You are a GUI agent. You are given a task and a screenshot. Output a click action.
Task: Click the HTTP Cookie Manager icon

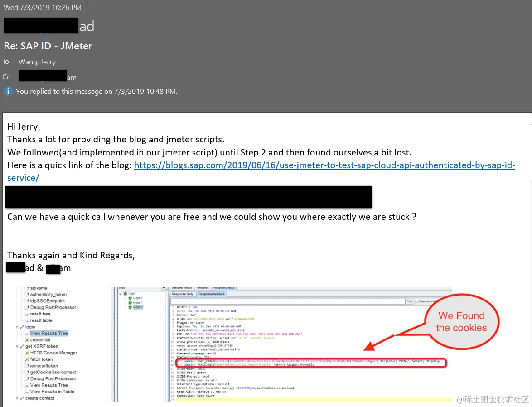(27, 353)
